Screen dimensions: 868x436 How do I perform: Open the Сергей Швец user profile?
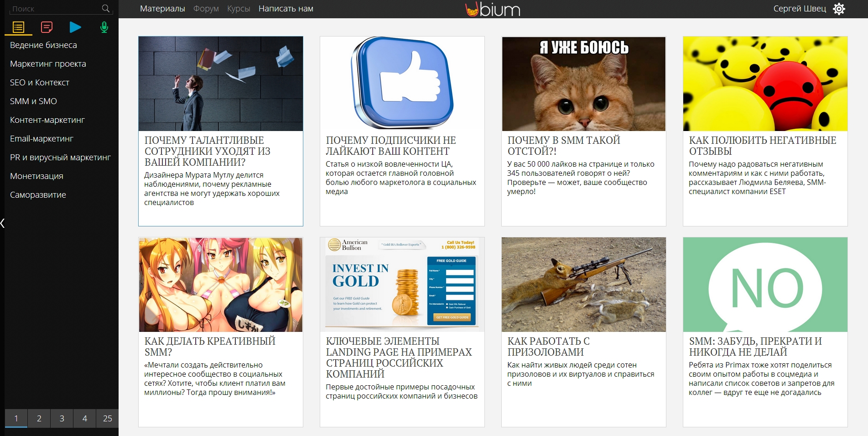799,9
